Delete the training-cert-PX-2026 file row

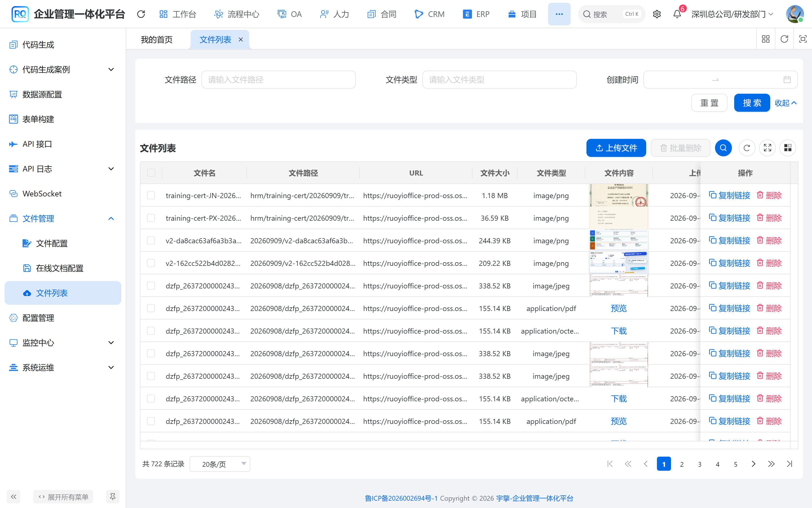point(769,218)
